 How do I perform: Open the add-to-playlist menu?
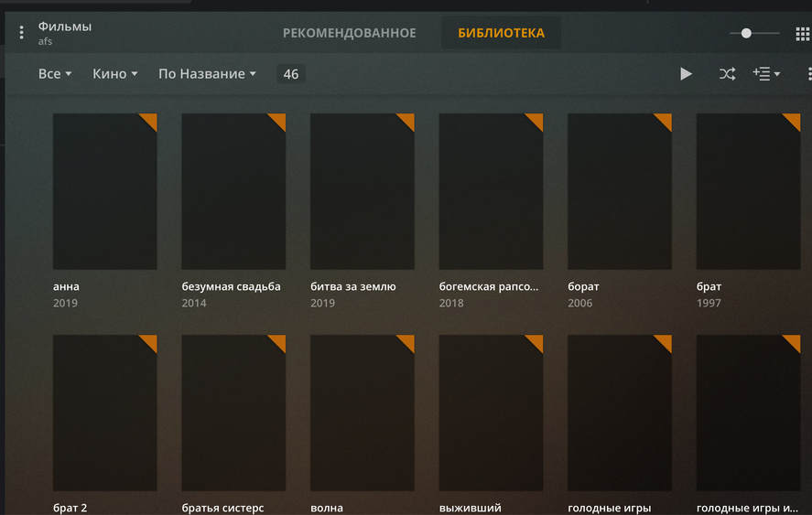point(766,74)
